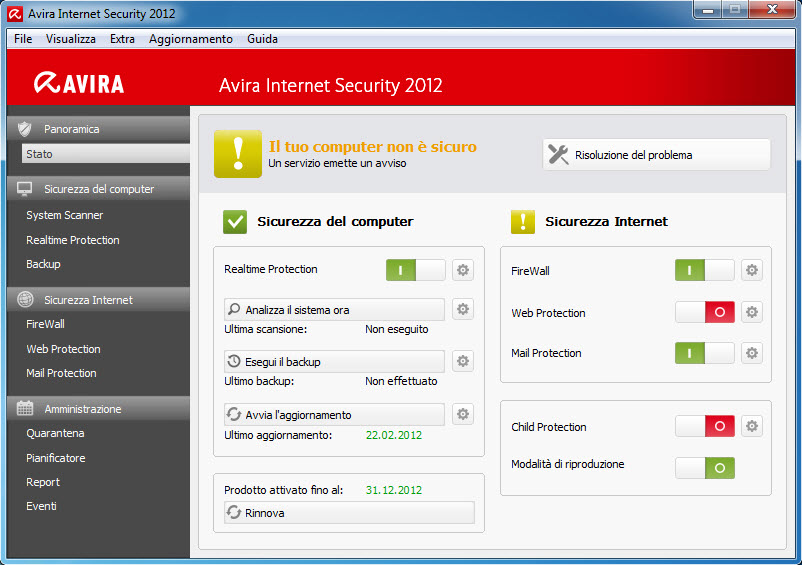This screenshot has width=802, height=565.
Task: Click the Avira title bar icon
Action: tap(15, 14)
